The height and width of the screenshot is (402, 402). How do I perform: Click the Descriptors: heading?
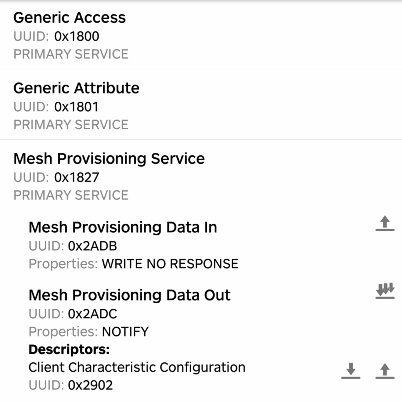click(69, 349)
